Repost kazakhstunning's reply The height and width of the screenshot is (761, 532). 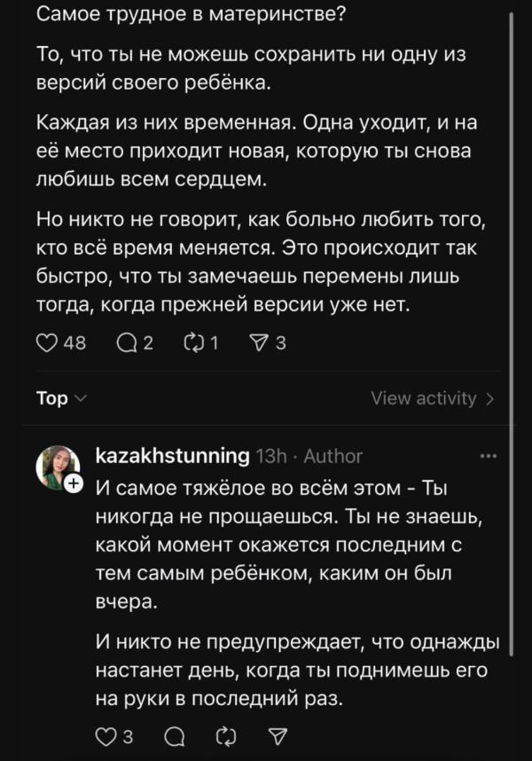point(226,735)
